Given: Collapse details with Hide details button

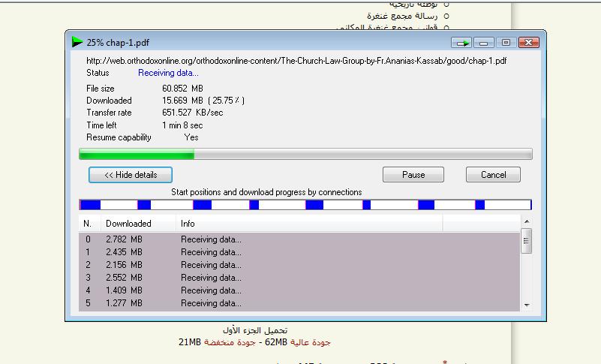Looking at the screenshot, I should point(131,175).
